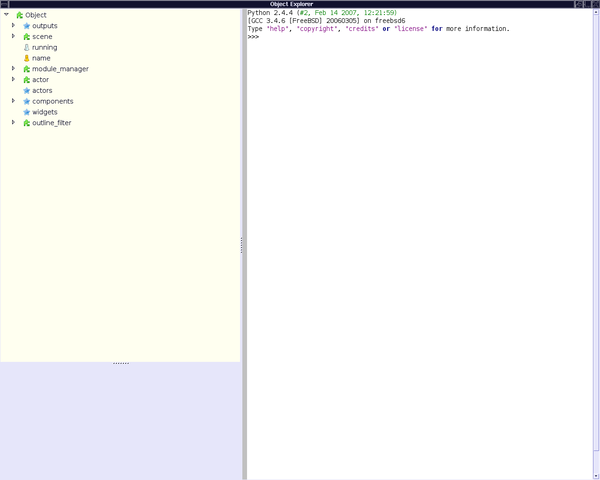
Task: Expand the outputs tree node
Action: pyautogui.click(x=13, y=25)
